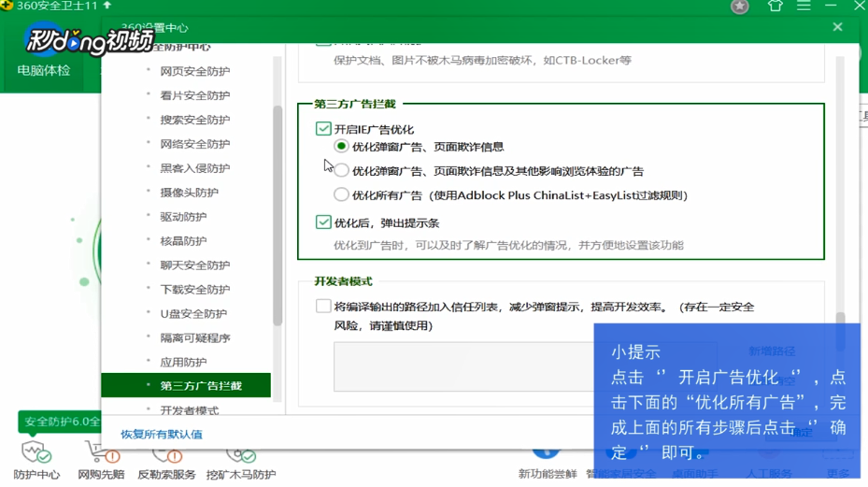Image resolution: width=868 pixels, height=487 pixels.
Task: Select 摄像头防护 in sidebar
Action: (190, 193)
